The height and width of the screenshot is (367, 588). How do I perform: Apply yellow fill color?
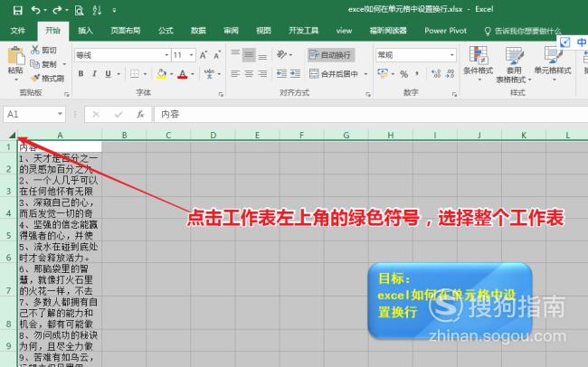click(161, 74)
